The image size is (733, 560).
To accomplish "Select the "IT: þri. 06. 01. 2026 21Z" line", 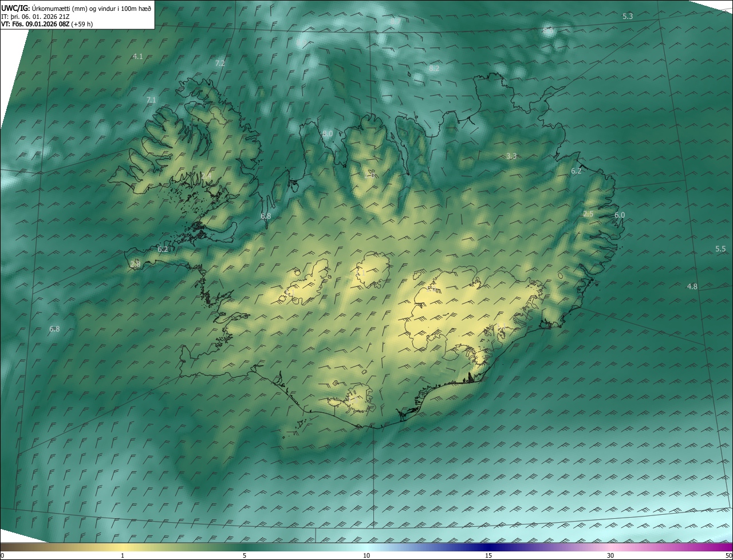I will point(36,16).
